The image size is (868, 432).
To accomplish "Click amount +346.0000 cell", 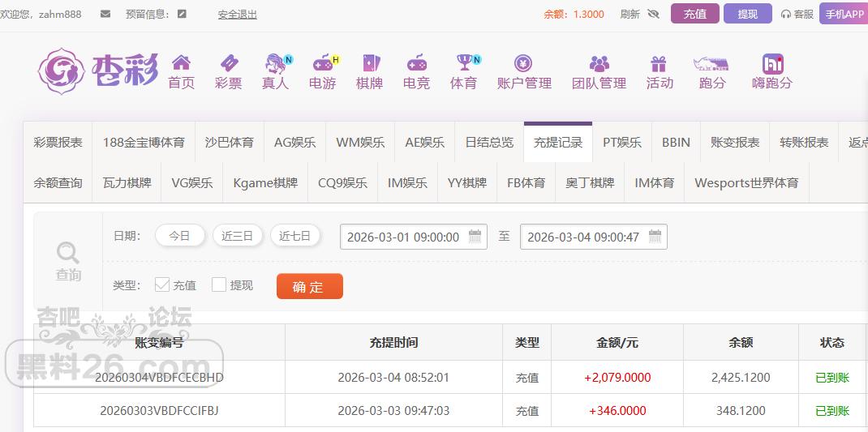I will point(617,410).
